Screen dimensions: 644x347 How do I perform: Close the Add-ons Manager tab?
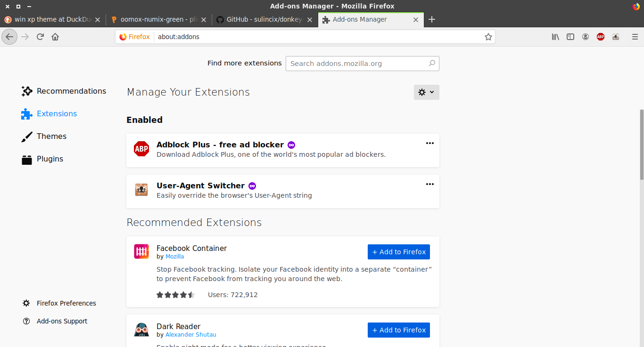coord(416,20)
